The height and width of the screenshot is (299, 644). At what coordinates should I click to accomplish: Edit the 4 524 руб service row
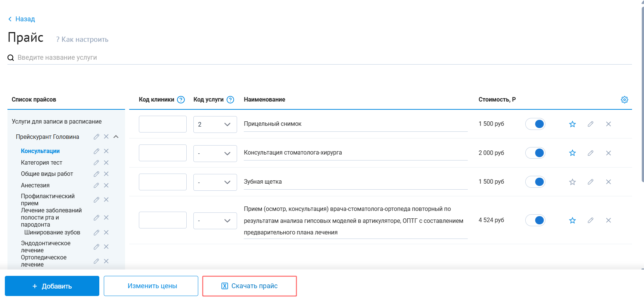pyautogui.click(x=590, y=220)
